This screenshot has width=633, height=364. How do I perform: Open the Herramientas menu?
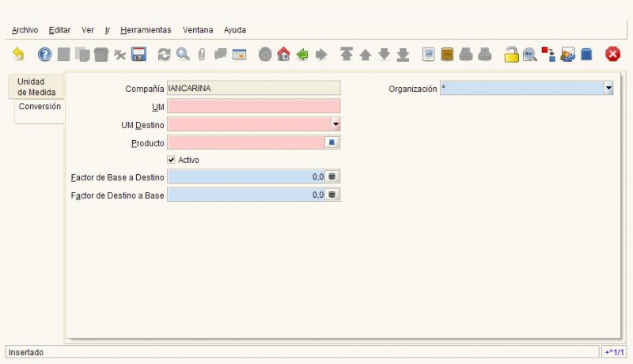146,30
